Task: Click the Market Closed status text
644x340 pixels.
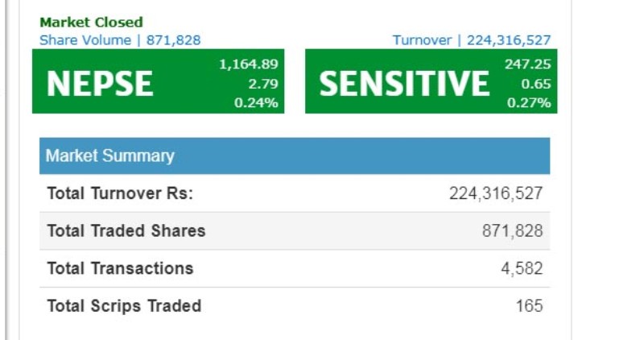Action: pyautogui.click(x=91, y=23)
